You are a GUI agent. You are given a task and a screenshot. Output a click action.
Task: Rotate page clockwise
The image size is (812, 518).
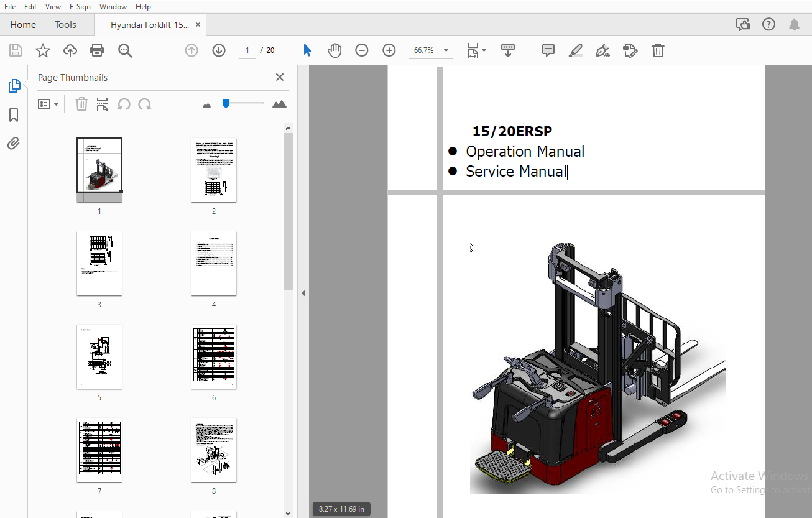pyautogui.click(x=145, y=104)
